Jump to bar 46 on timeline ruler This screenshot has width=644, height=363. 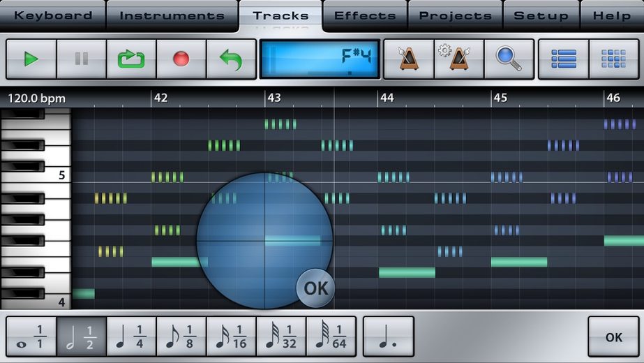pos(613,98)
